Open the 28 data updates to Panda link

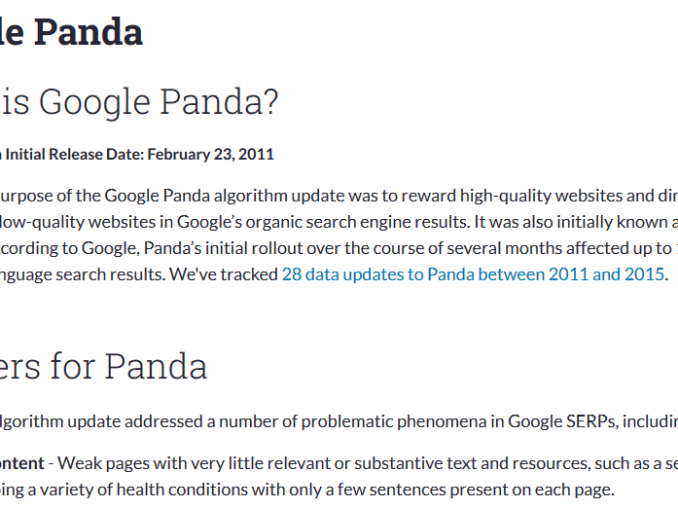point(473,275)
